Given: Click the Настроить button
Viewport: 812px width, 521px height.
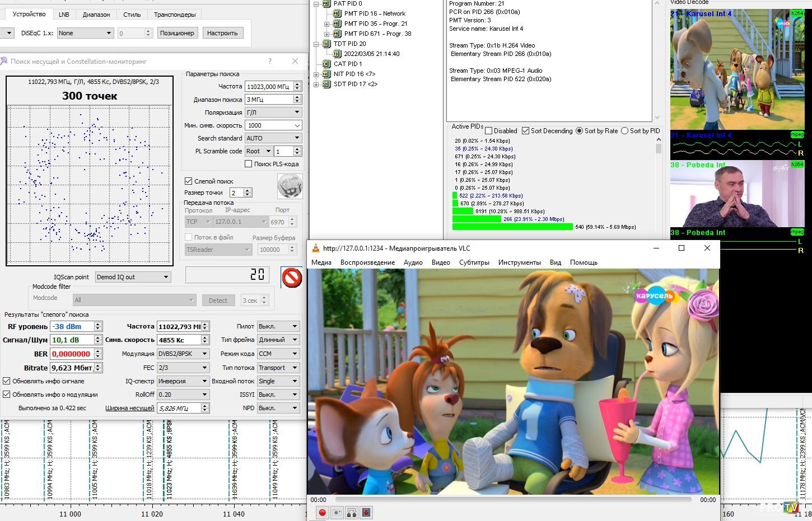Looking at the screenshot, I should [x=222, y=33].
